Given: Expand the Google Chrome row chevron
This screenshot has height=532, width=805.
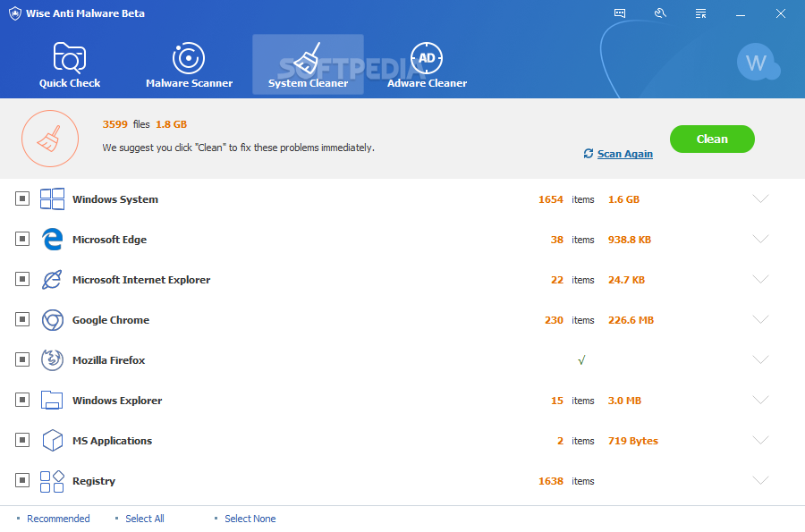Looking at the screenshot, I should tap(760, 319).
